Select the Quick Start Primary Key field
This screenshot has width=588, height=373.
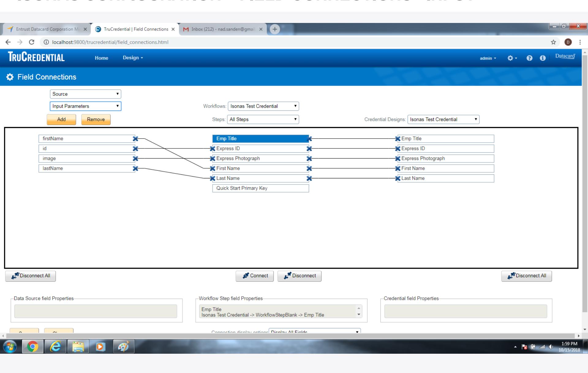click(261, 188)
